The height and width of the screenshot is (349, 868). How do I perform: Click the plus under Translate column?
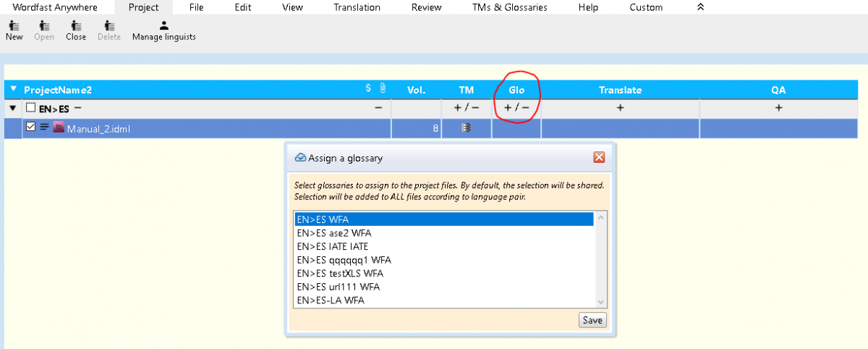click(x=620, y=108)
